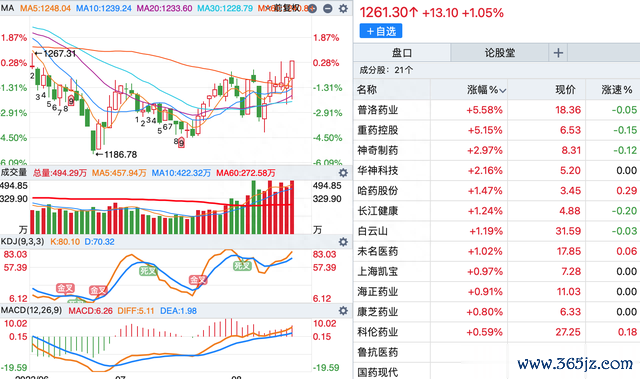Open 成交量 volume panel settings gear
The width and height of the screenshot is (640, 379).
click(x=343, y=173)
